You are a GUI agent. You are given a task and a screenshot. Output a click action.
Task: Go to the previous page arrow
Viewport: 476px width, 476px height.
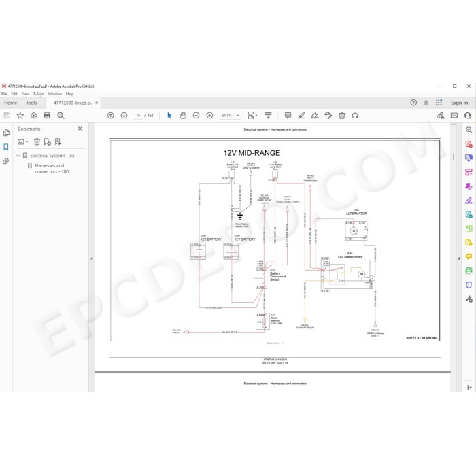tap(110, 116)
